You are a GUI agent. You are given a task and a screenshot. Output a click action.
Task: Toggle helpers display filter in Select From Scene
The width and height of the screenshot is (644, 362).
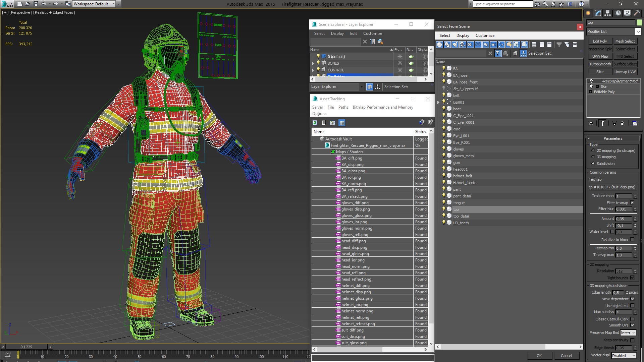coord(470,45)
